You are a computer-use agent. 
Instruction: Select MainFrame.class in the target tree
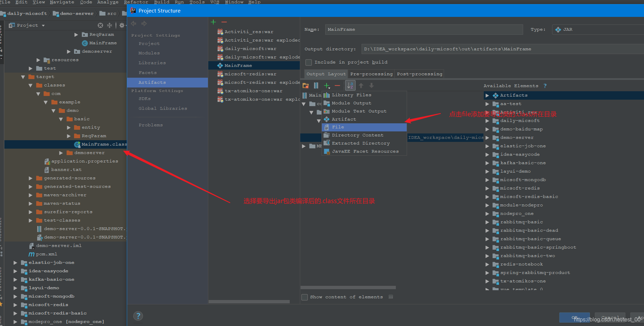pos(100,144)
